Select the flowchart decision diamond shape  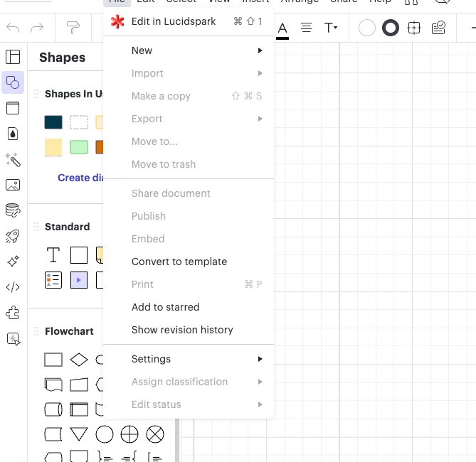(79, 360)
